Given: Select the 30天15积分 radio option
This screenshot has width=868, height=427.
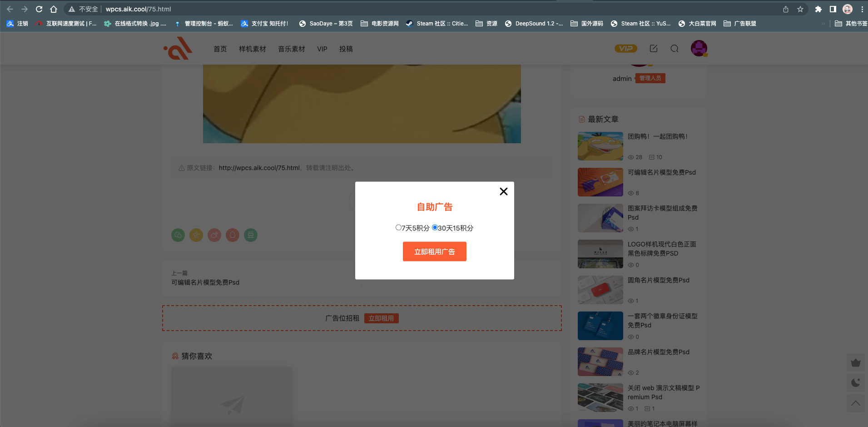Looking at the screenshot, I should 435,227.
